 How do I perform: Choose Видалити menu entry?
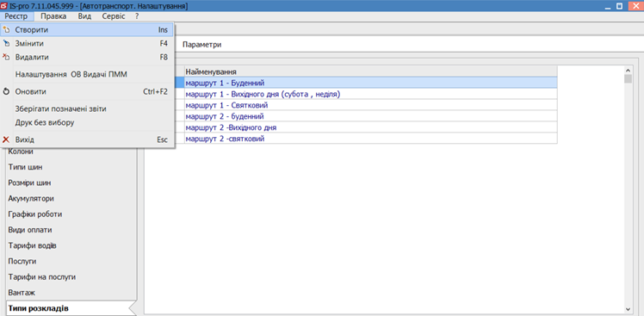(87, 57)
